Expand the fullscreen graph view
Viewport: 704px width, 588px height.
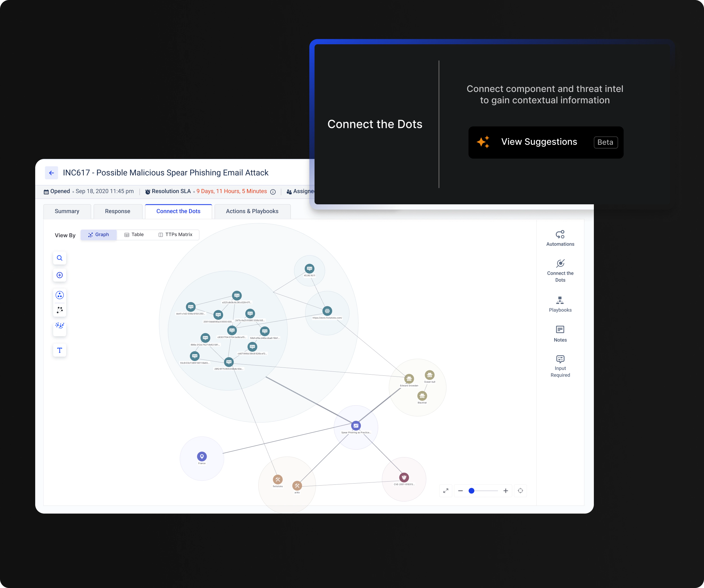[x=446, y=490]
